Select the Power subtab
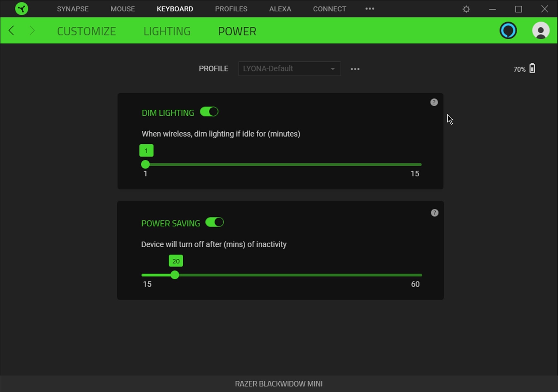Screen dimensions: 558x392 237,31
